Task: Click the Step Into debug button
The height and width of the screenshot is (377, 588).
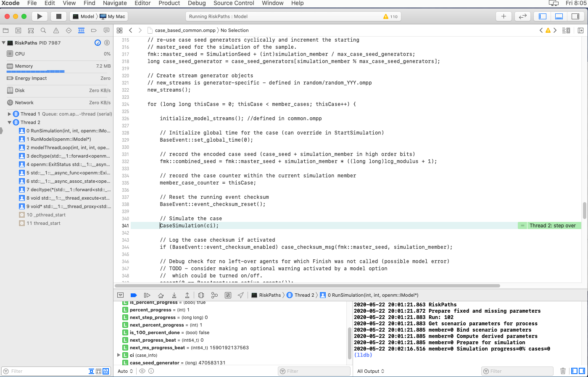Action: coord(174,295)
